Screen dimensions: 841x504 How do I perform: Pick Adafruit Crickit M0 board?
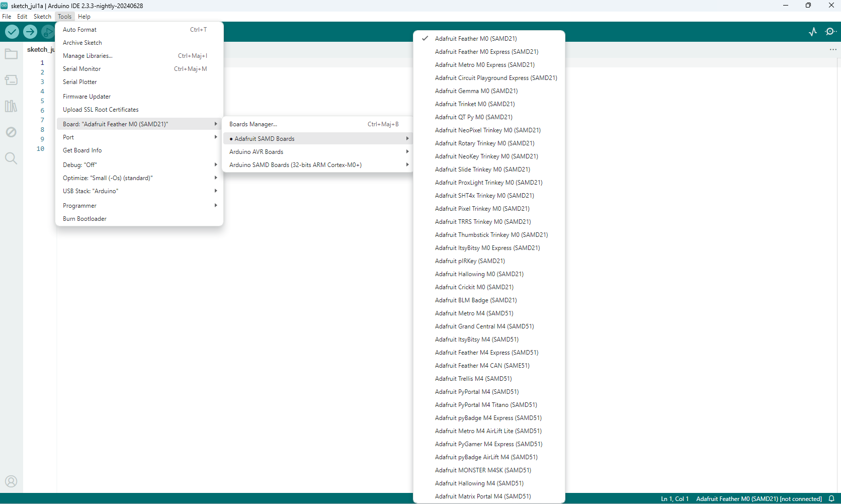pyautogui.click(x=489, y=287)
